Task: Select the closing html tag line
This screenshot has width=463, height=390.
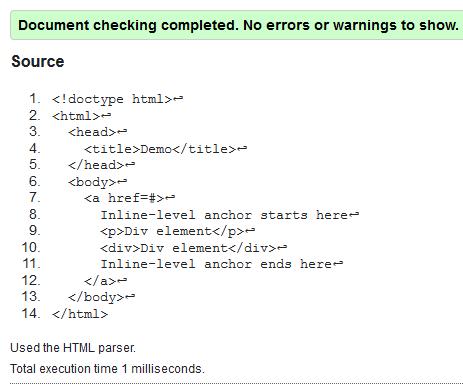Action: [x=80, y=314]
